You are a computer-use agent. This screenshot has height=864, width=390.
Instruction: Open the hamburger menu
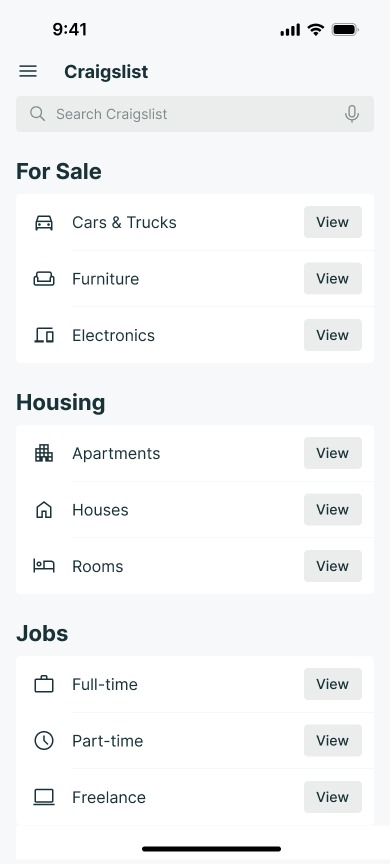click(x=28, y=71)
